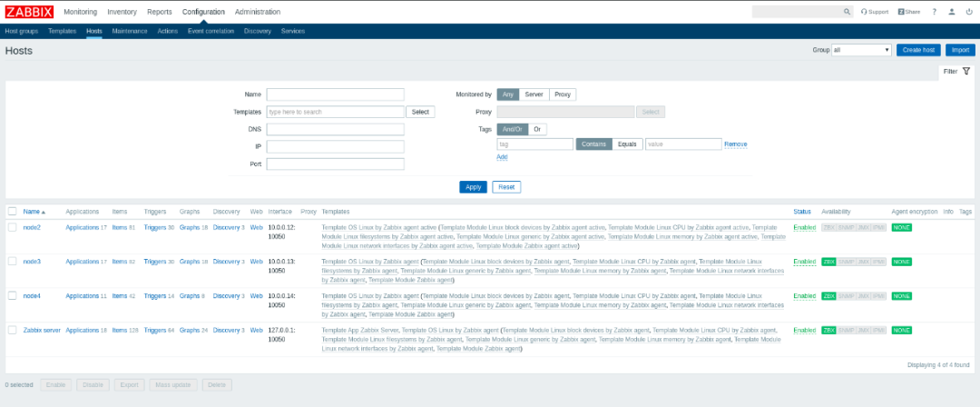Click the Reset filter button
Image resolution: width=980 pixels, height=407 pixels.
click(x=506, y=187)
